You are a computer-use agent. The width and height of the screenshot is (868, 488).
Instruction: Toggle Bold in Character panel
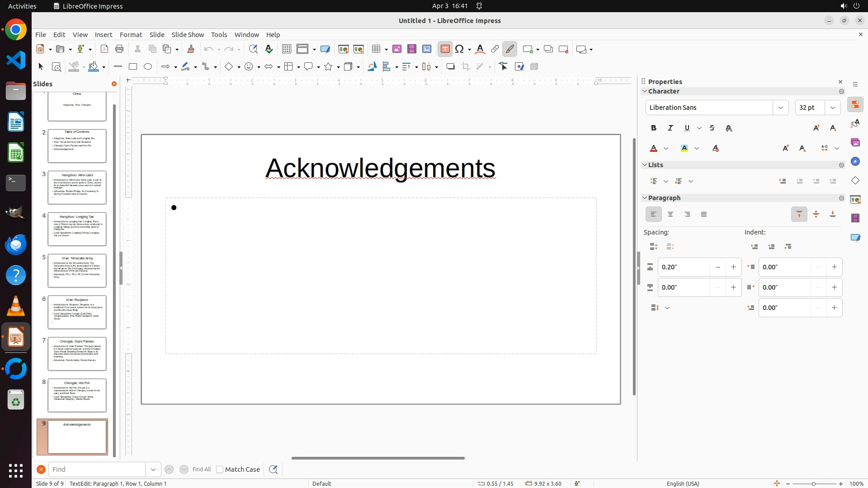coord(654,128)
